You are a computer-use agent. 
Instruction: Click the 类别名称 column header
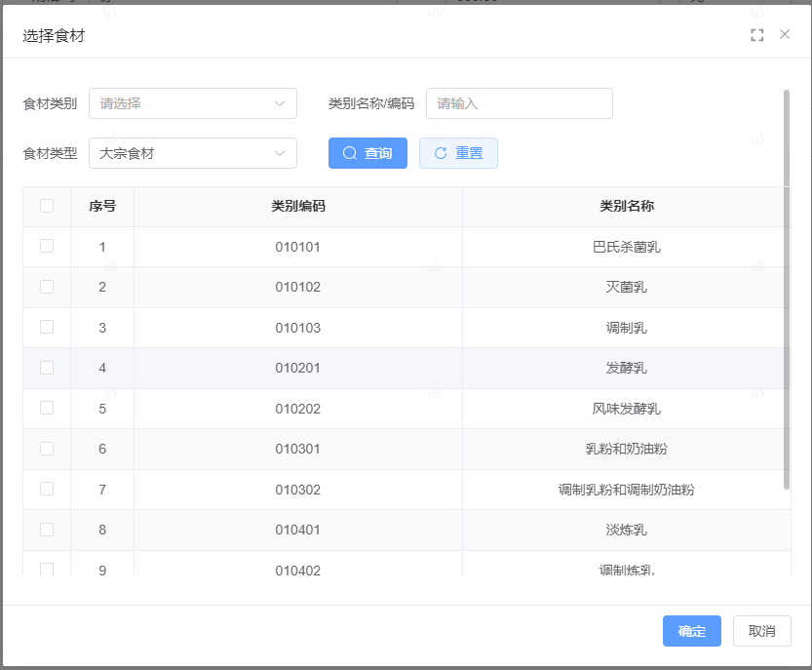point(626,207)
